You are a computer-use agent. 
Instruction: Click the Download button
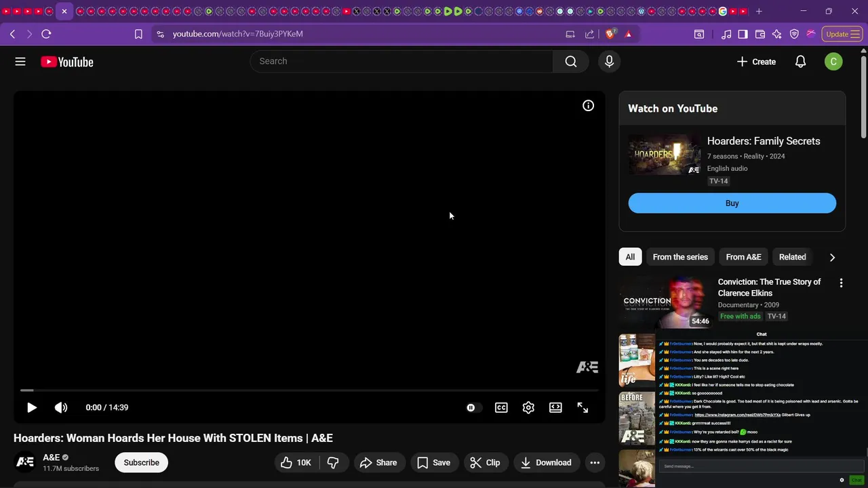[547, 463]
